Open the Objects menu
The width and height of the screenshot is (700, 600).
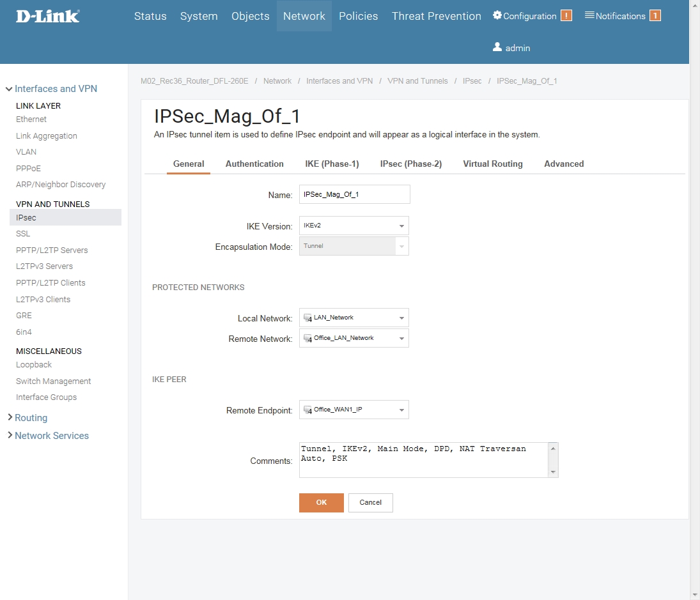(251, 16)
